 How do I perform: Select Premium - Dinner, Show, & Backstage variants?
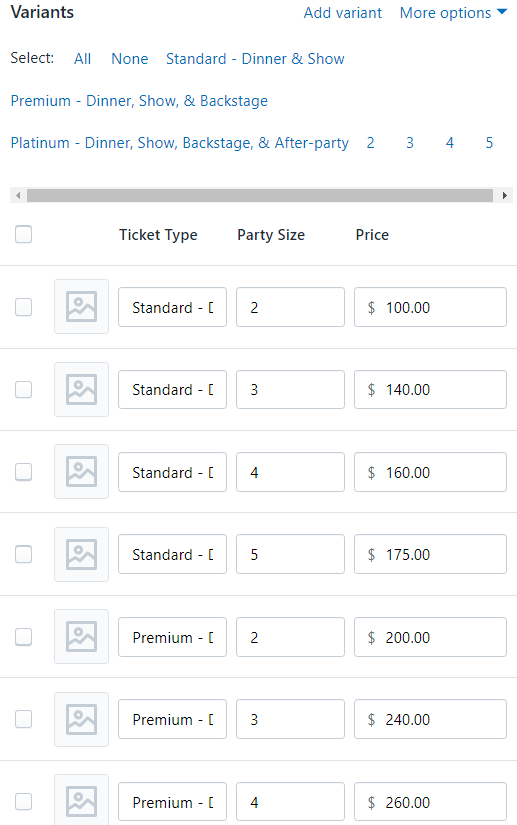[x=139, y=100]
